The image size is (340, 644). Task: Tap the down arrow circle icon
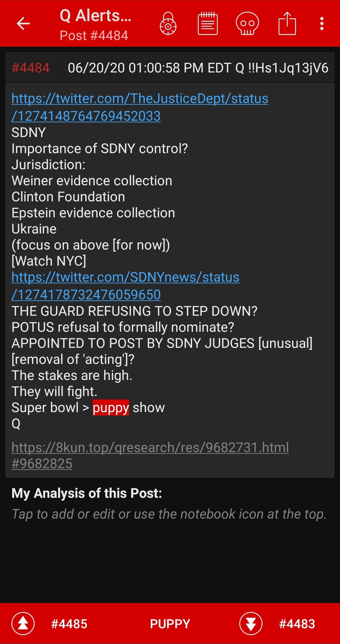[x=251, y=624]
